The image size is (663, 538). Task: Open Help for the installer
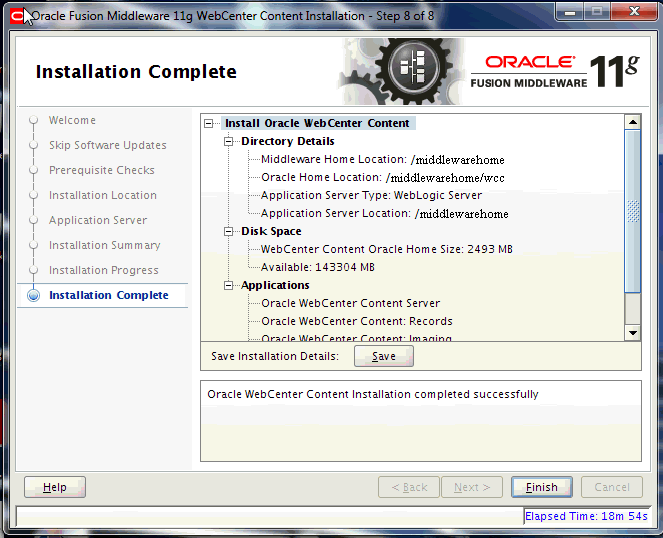[55, 487]
